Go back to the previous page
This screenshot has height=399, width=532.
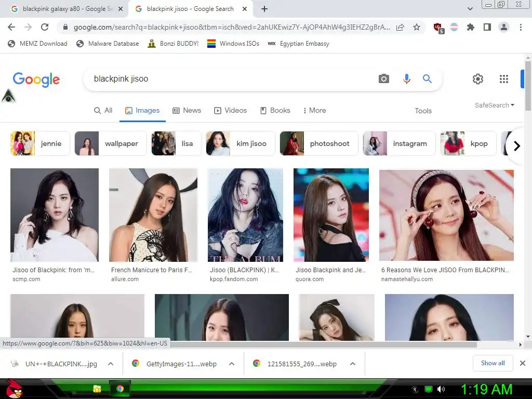(11, 27)
